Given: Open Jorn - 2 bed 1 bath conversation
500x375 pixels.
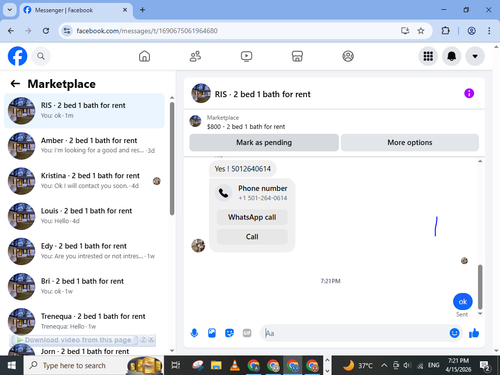Looking at the screenshot, I should (x=84, y=351).
